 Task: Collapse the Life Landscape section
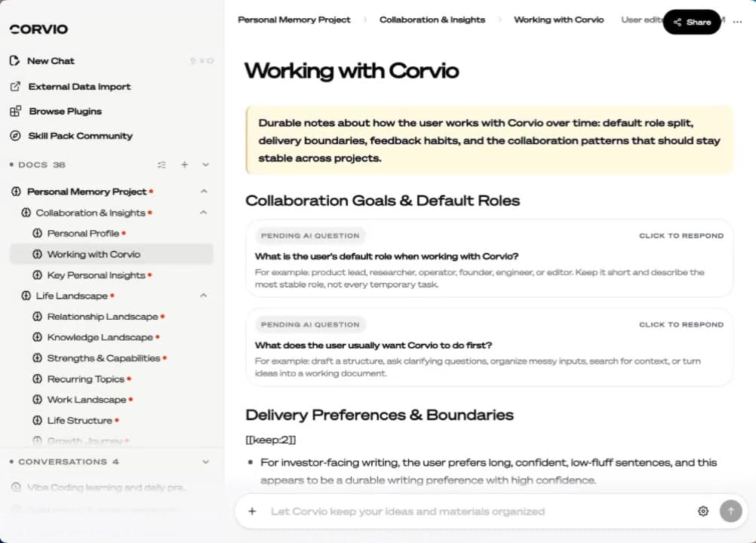tap(204, 296)
